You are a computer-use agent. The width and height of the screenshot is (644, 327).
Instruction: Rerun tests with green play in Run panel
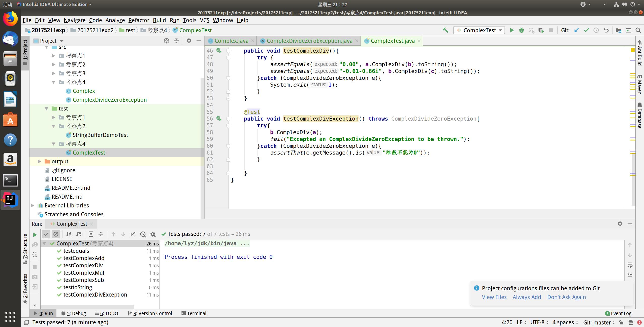click(35, 235)
